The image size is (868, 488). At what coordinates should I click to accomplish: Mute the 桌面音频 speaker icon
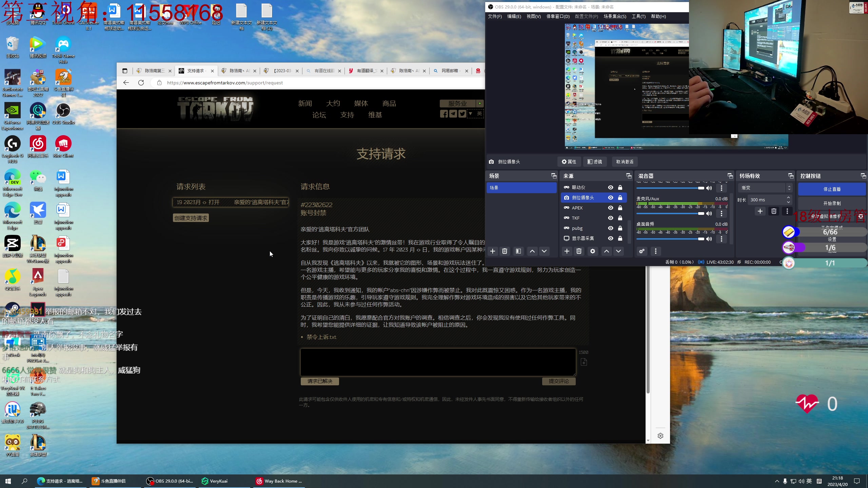click(x=709, y=239)
